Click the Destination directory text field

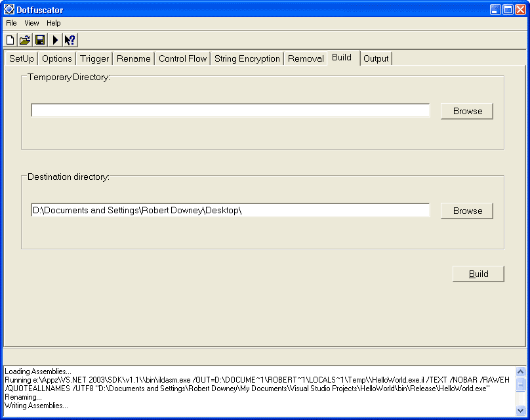pyautogui.click(x=230, y=211)
